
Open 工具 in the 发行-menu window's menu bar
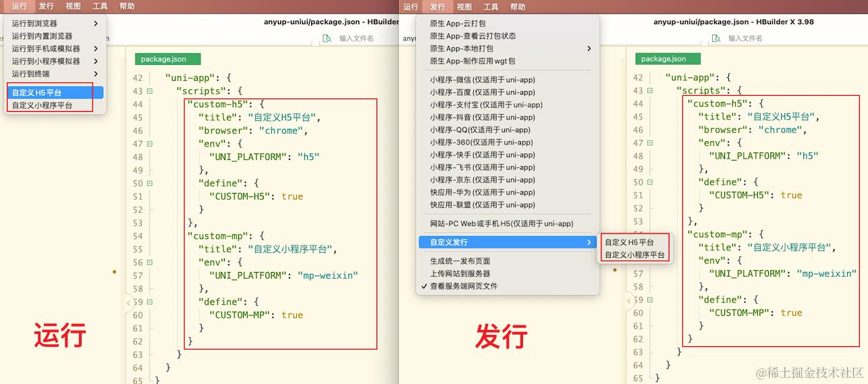[491, 7]
